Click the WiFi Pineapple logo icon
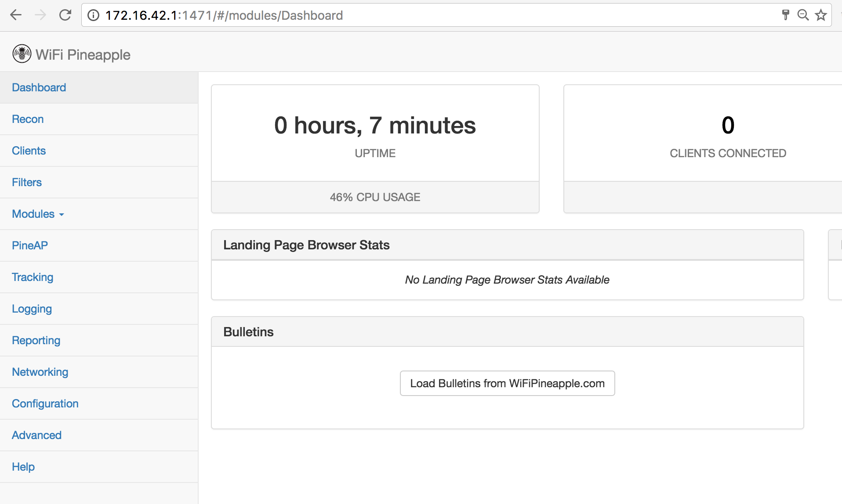Viewport: 842px width, 504px height. pos(22,54)
